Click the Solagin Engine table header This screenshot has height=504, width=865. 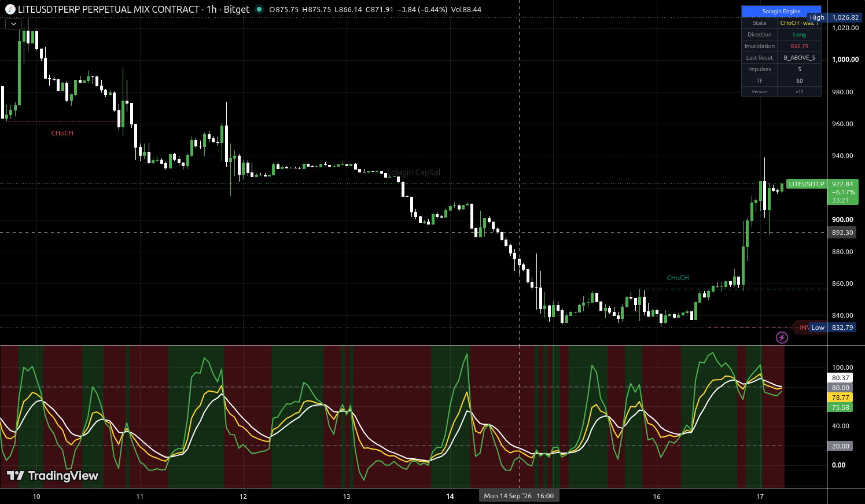(781, 11)
